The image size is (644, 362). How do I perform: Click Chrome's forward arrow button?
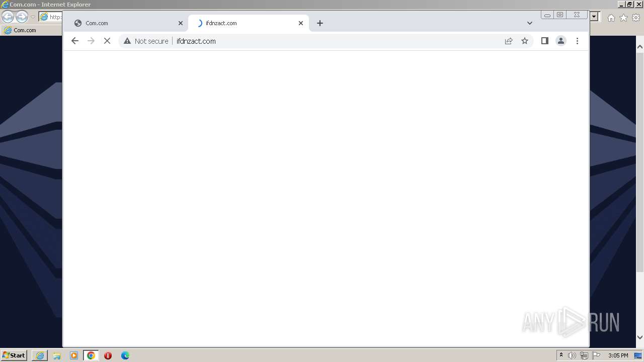91,41
